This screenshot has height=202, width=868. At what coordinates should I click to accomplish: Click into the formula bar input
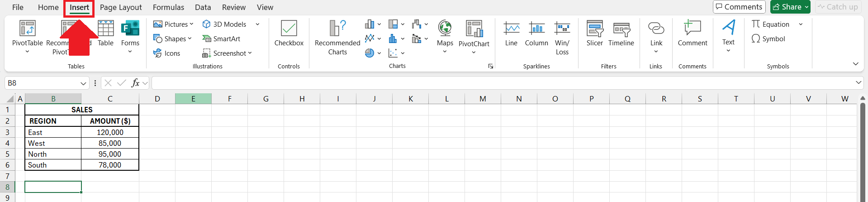click(502, 83)
